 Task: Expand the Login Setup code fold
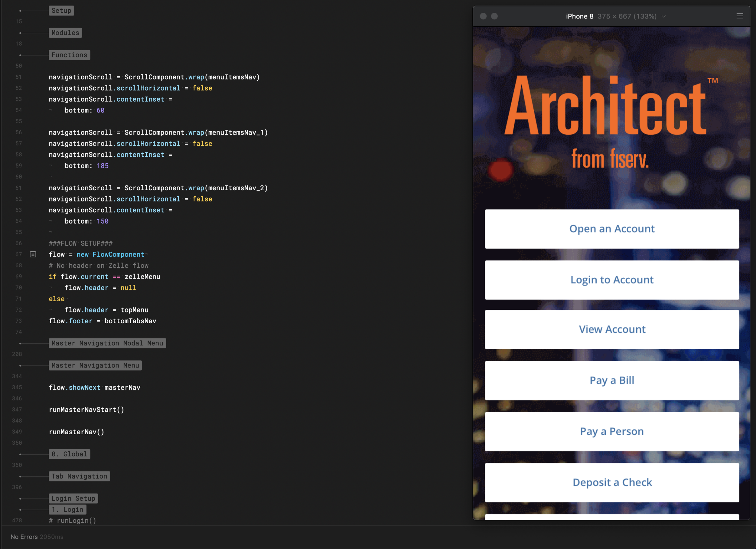click(73, 498)
